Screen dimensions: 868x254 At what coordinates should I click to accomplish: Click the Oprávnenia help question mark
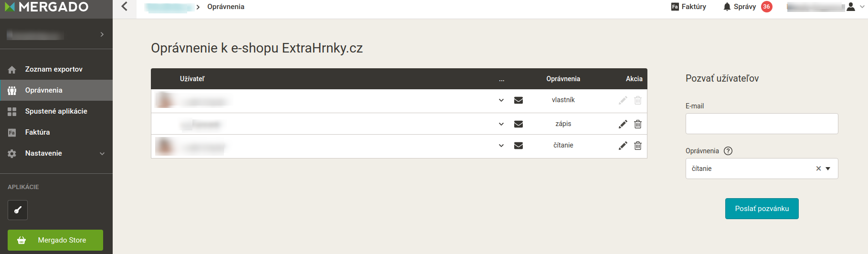[728, 151]
